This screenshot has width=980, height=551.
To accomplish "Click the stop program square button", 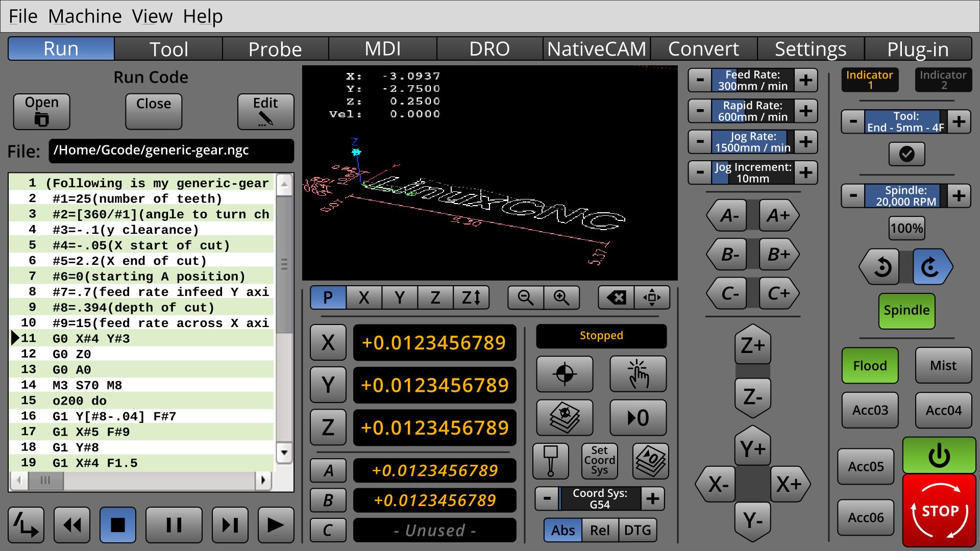I will (x=118, y=524).
